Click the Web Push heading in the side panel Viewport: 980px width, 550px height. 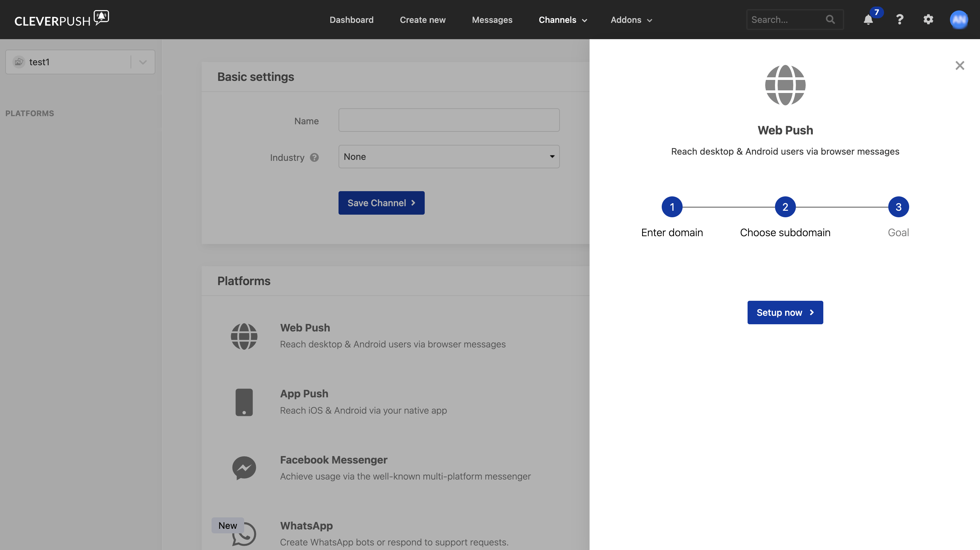(x=785, y=130)
